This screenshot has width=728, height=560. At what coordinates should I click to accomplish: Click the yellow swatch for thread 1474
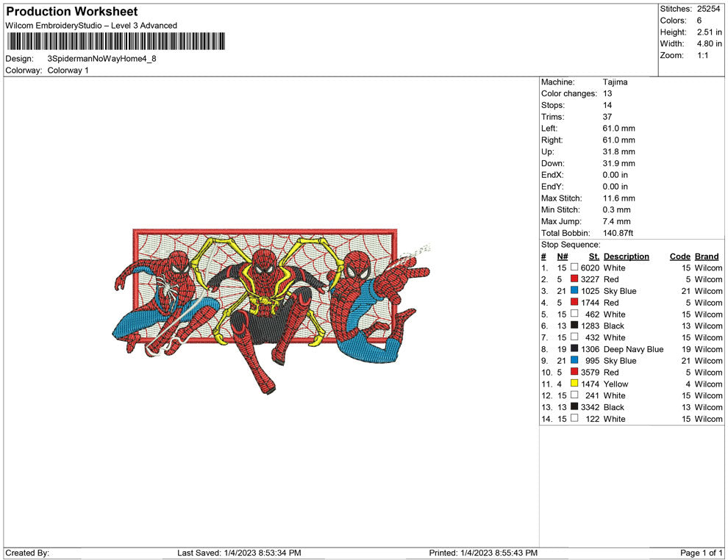coord(574,383)
